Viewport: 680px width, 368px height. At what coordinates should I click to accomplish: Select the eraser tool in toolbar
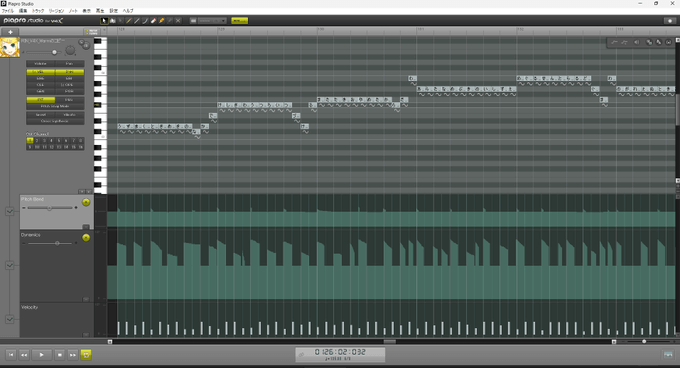[153, 21]
